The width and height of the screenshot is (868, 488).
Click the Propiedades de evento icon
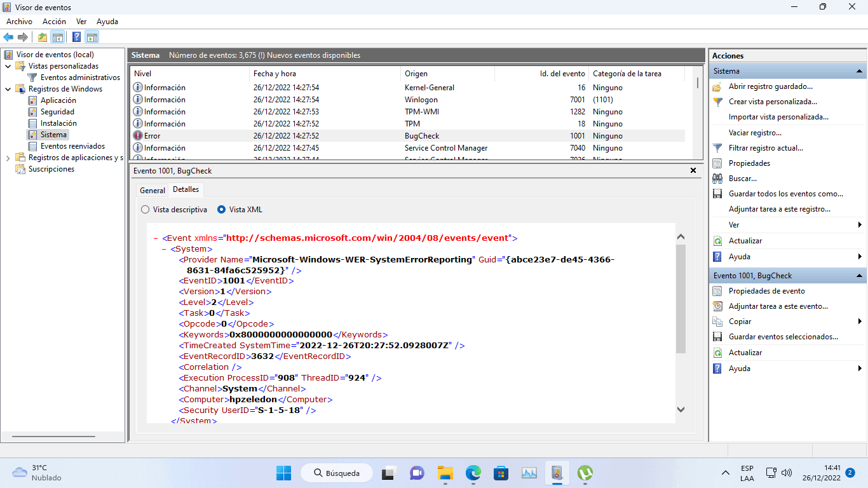717,291
